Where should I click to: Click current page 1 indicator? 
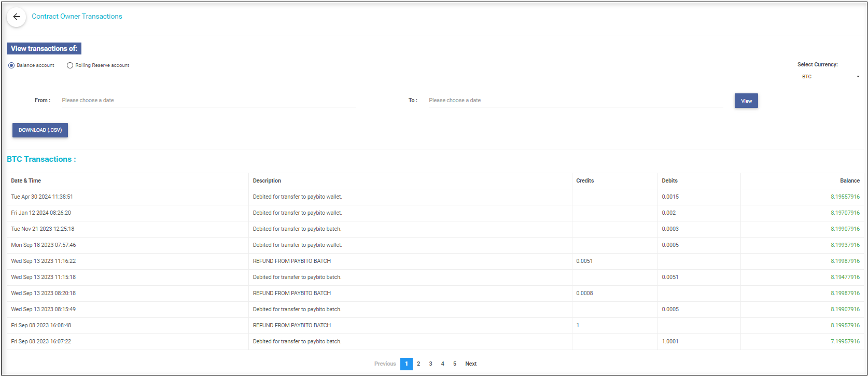point(407,364)
